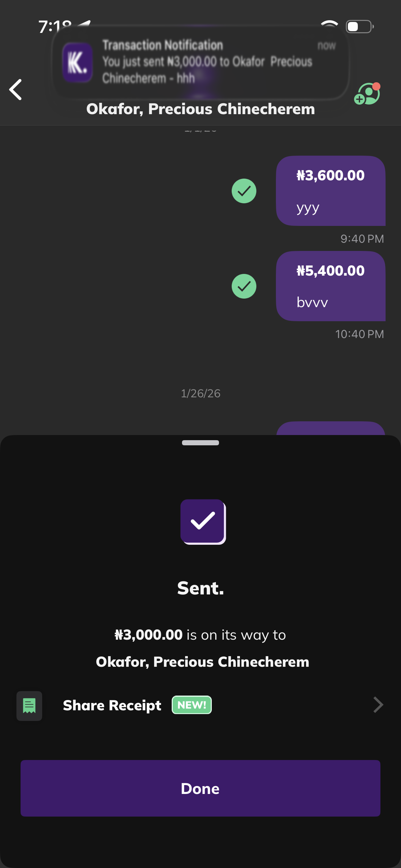401x868 pixels.
Task: Tap the back arrow in header
Action: click(x=16, y=89)
